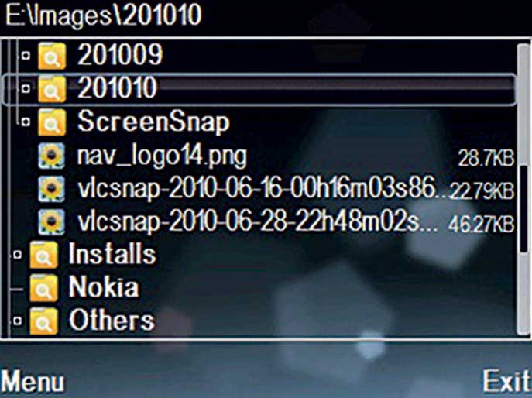The image size is (532, 398).
Task: Open the 201009 folder icon
Action: pos(52,56)
